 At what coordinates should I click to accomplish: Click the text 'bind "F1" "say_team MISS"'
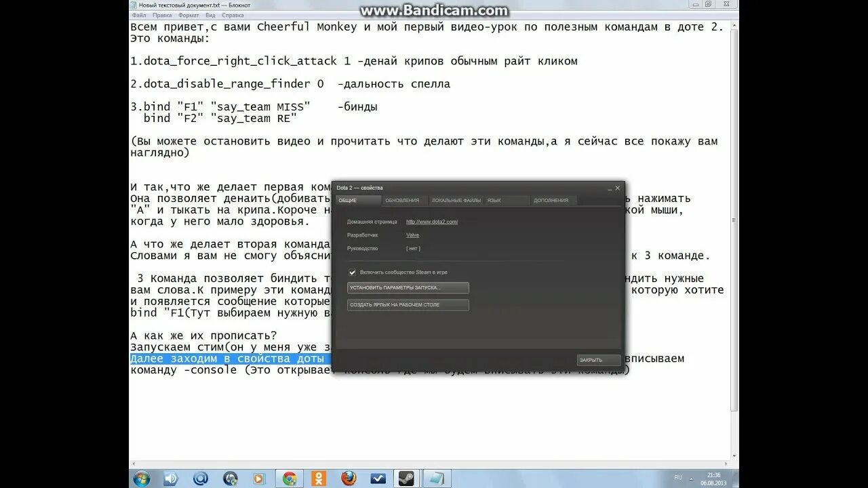[x=227, y=107]
